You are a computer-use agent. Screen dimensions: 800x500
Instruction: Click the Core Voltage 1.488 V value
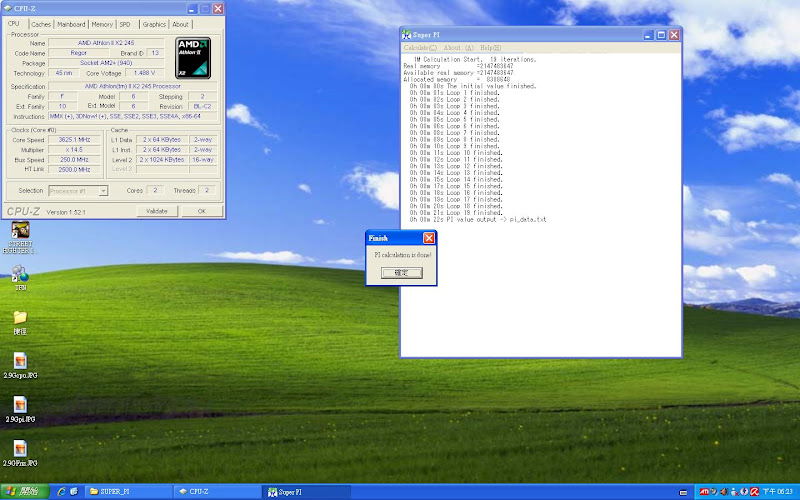point(144,73)
